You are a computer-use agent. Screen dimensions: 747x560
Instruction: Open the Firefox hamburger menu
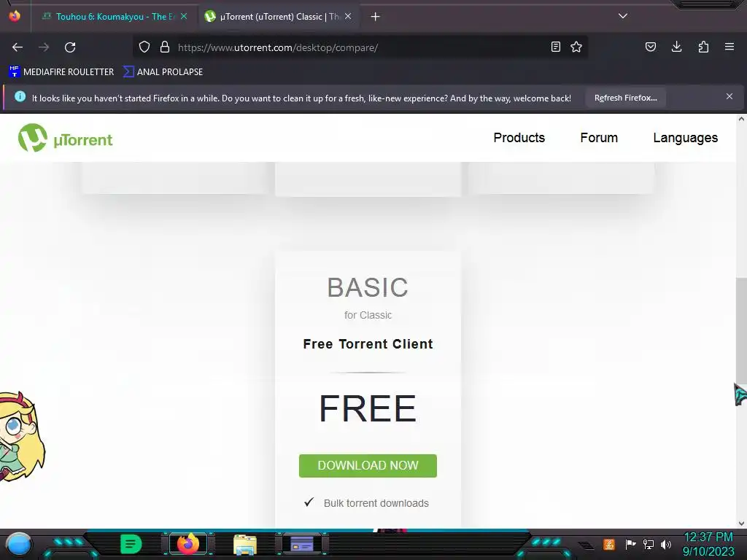tap(729, 47)
